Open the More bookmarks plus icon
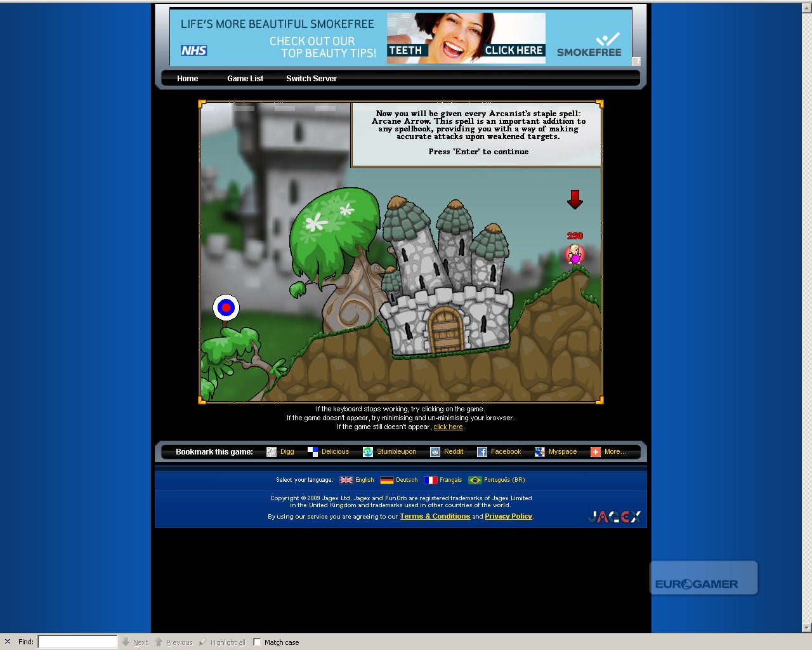The height and width of the screenshot is (650, 812). pos(596,452)
